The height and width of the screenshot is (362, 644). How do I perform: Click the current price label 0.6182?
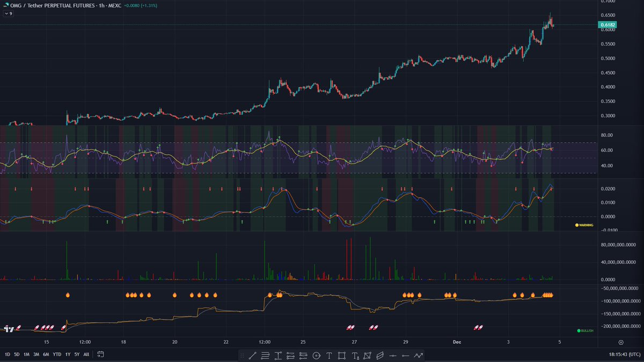click(608, 25)
